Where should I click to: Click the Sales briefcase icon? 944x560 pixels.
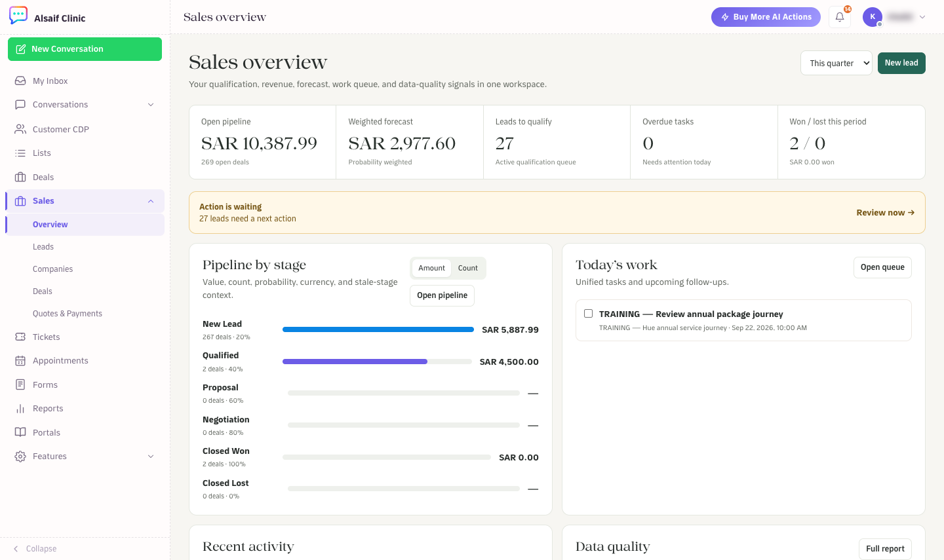click(20, 201)
